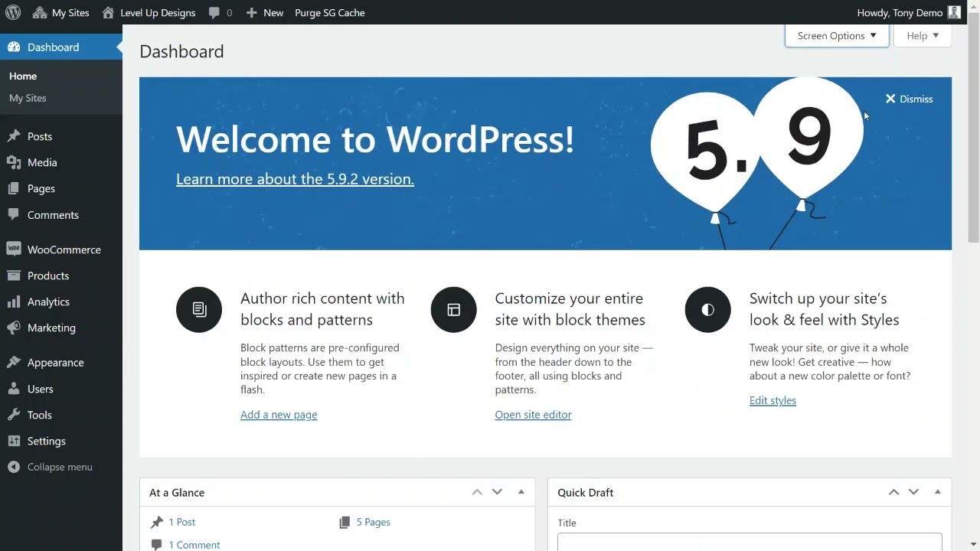Click Purge SG Cache in admin bar
Viewport: 980px width, 551px height.
point(330,12)
